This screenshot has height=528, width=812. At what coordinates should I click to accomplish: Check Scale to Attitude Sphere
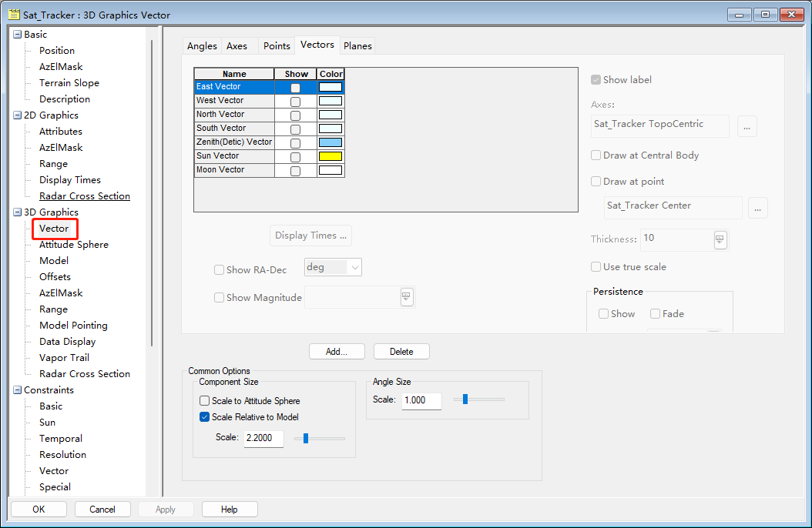pos(205,401)
